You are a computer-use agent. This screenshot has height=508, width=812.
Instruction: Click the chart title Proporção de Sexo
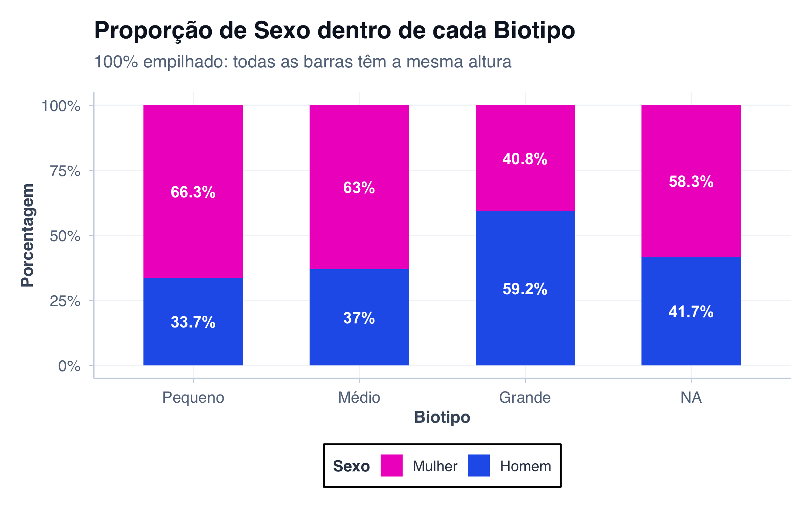click(334, 30)
